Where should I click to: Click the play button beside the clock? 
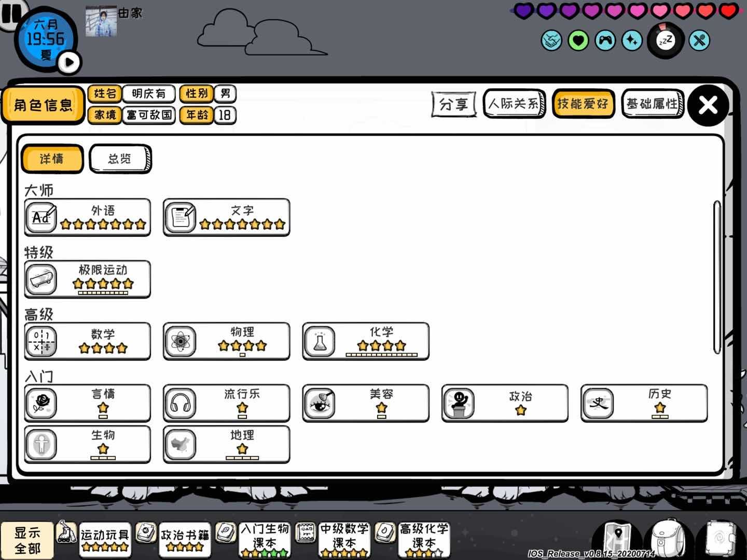tap(69, 62)
